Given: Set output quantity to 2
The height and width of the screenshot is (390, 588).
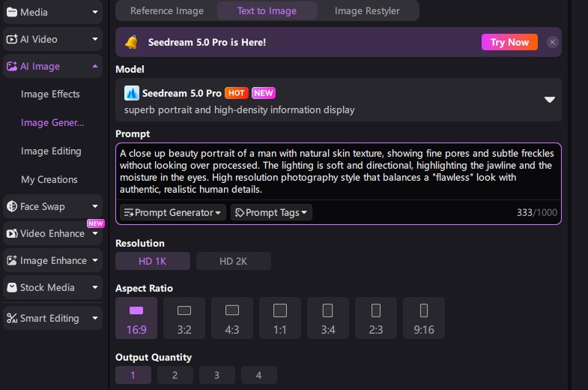Looking at the screenshot, I should 175,375.
